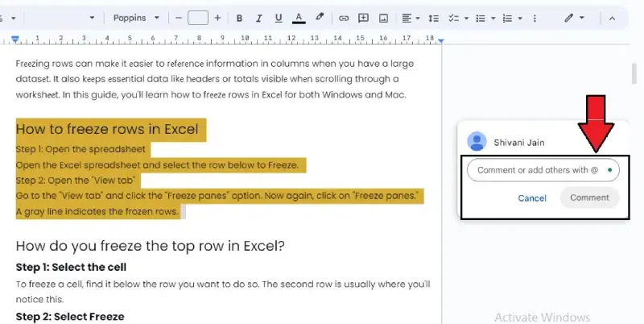Image resolution: width=644 pixels, height=324 pixels.
Task: Click sentence starting "Freezing rows can make it easier"
Action: pos(214,64)
